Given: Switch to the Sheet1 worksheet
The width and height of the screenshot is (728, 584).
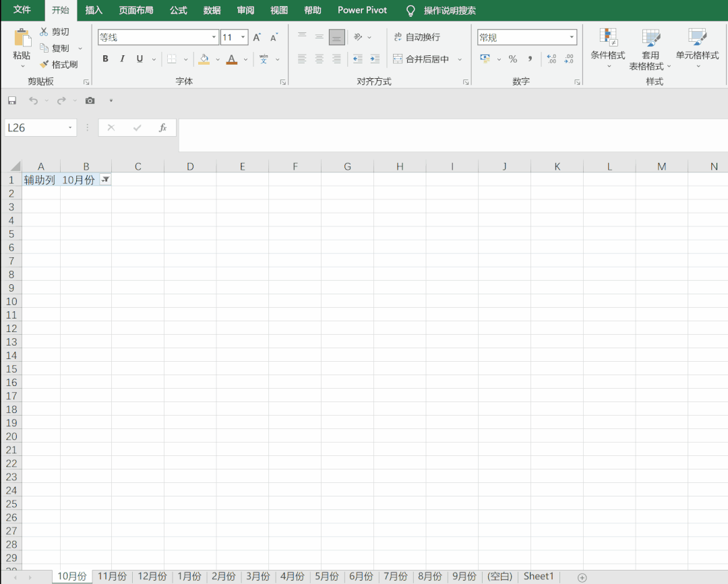Looking at the screenshot, I should point(539,576).
